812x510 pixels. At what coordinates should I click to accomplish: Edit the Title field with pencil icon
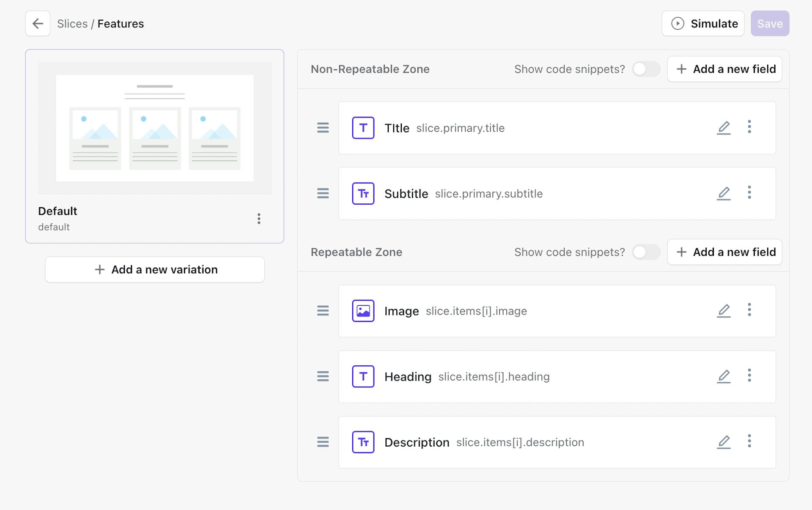(x=724, y=128)
